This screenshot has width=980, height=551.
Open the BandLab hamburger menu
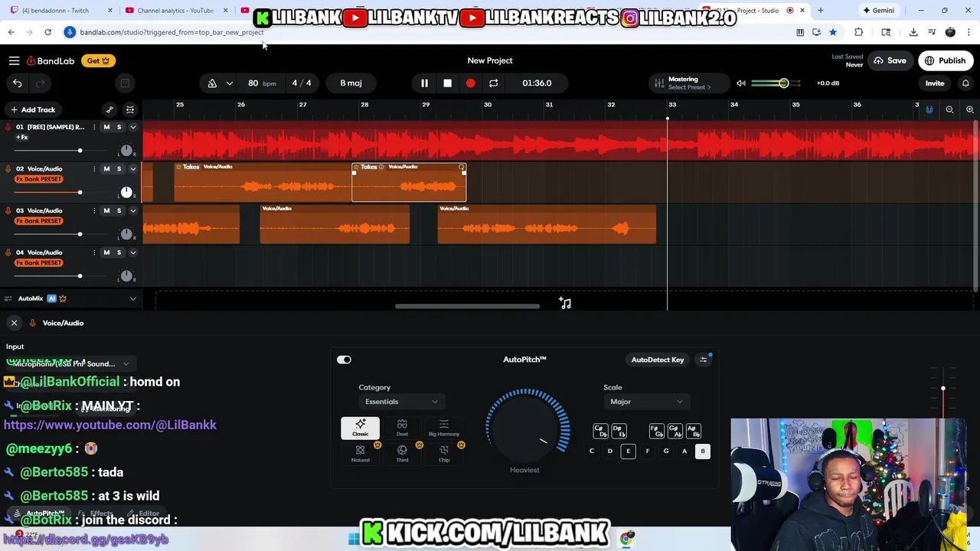pos(14,60)
